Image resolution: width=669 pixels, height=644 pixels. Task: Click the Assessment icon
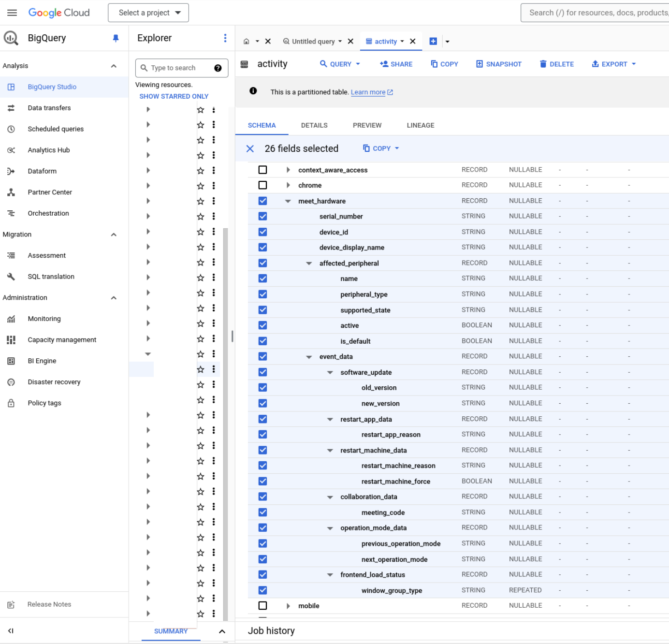tap(11, 256)
